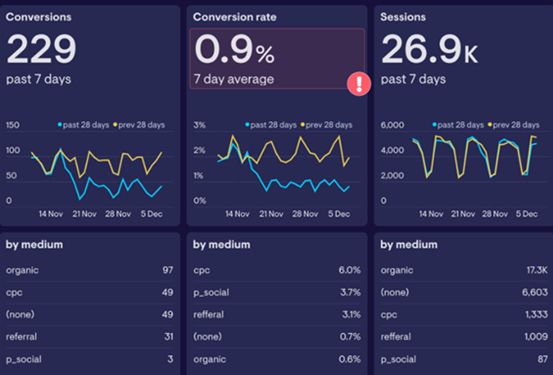Open the Conversions widget title

38,17
